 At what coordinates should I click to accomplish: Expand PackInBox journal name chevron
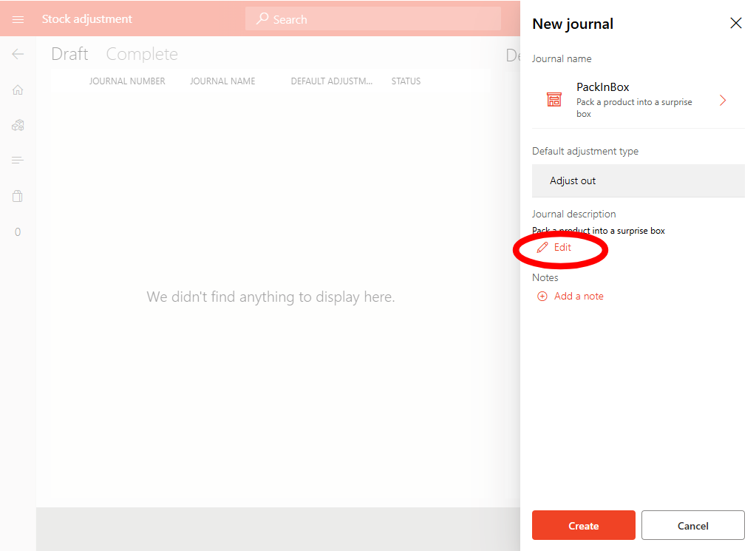pos(722,101)
